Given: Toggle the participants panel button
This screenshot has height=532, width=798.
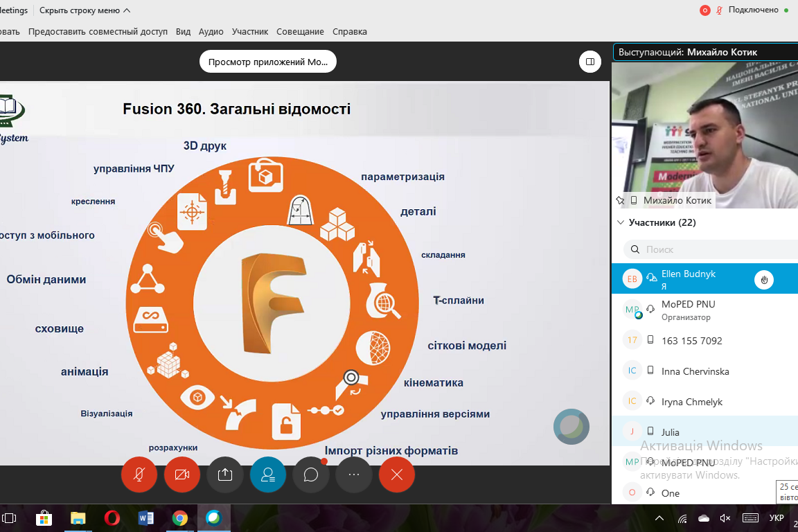Looking at the screenshot, I should [267, 475].
